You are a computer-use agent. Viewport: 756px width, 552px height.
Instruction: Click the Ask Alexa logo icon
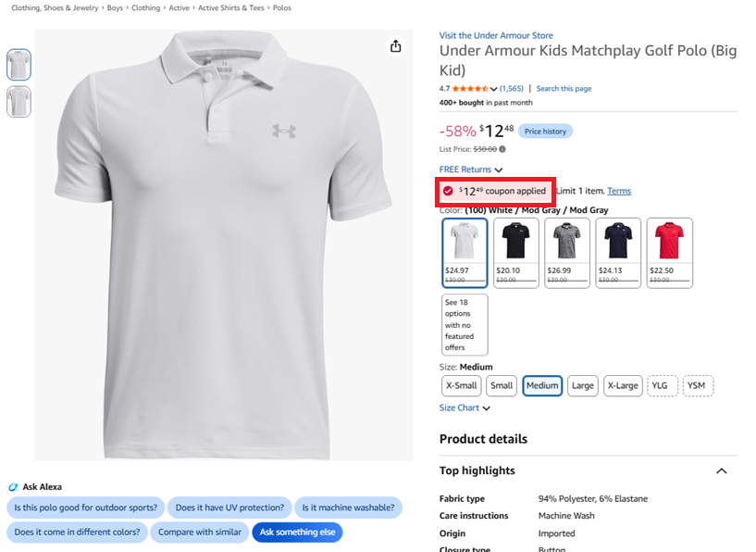point(13,487)
